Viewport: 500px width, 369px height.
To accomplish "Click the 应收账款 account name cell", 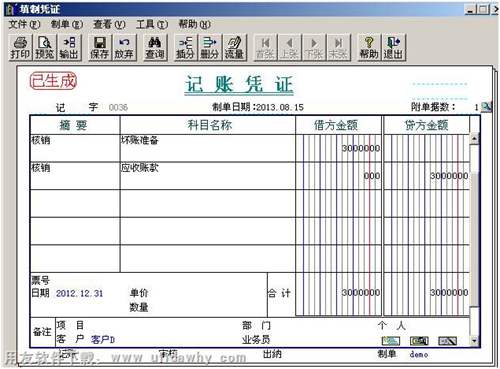I will pos(207,176).
